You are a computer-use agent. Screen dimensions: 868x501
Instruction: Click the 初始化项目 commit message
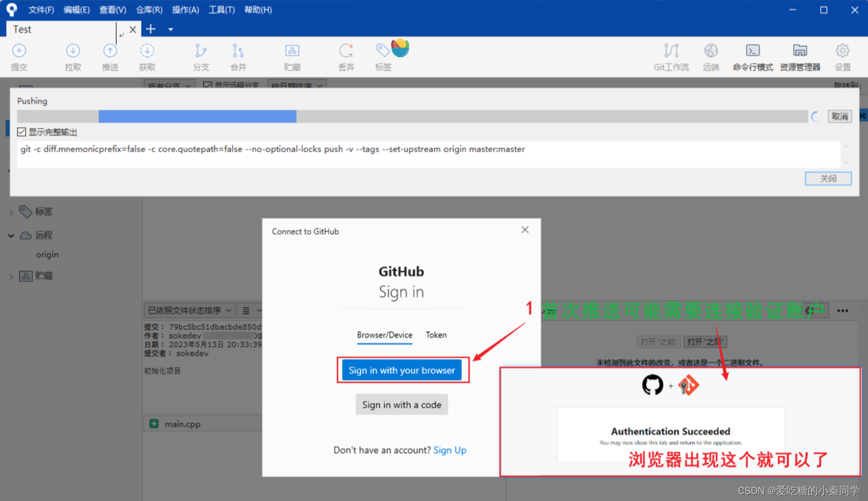pos(162,371)
